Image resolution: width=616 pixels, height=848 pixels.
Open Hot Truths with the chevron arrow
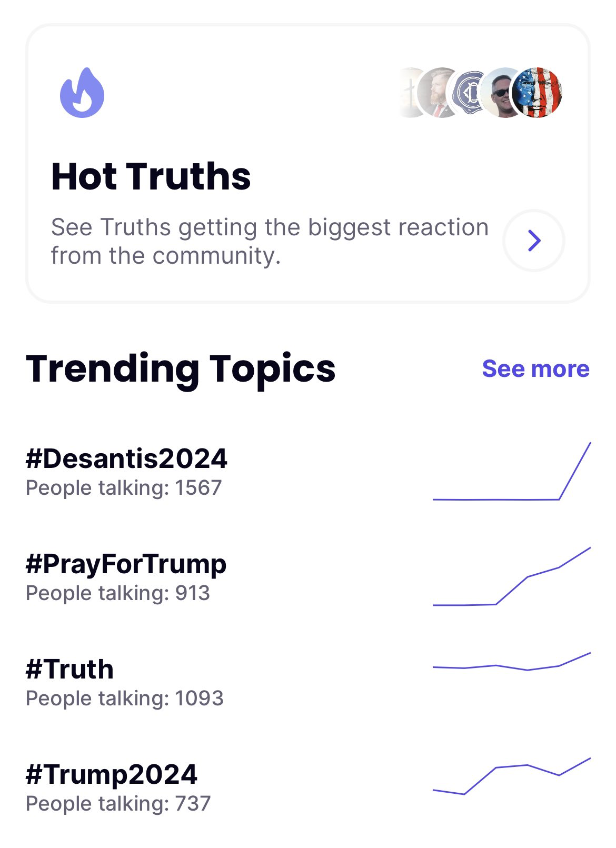[534, 241]
